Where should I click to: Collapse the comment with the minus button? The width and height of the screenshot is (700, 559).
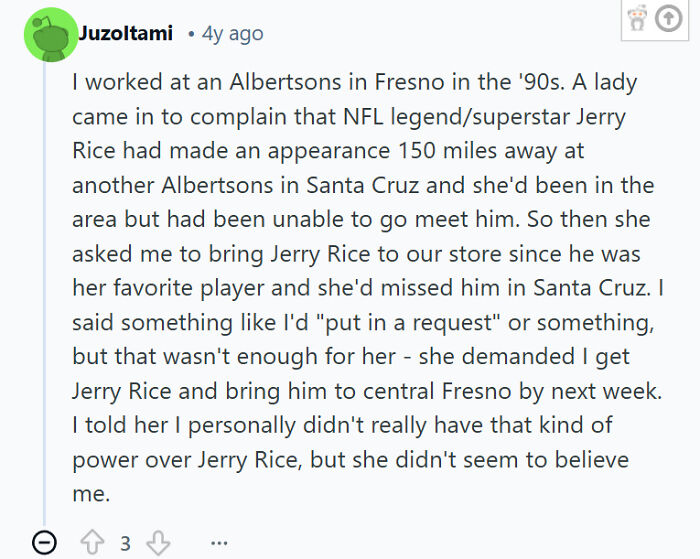click(44, 543)
